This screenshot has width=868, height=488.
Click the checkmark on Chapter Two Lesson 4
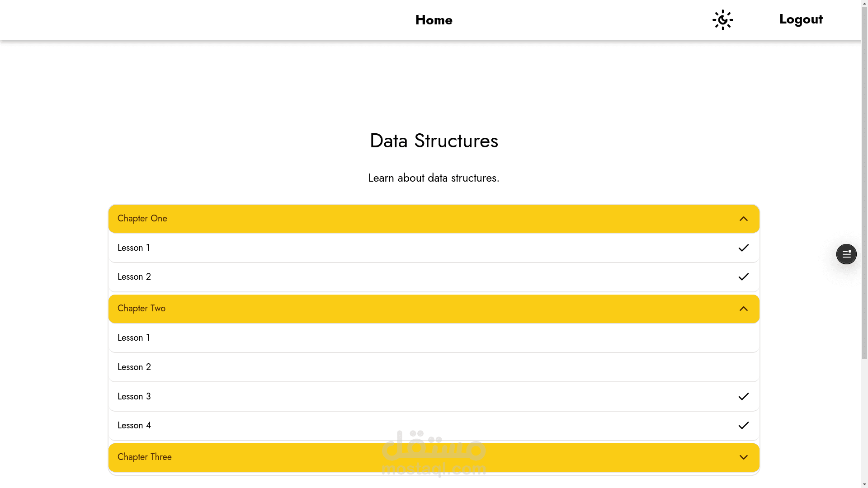pyautogui.click(x=743, y=426)
